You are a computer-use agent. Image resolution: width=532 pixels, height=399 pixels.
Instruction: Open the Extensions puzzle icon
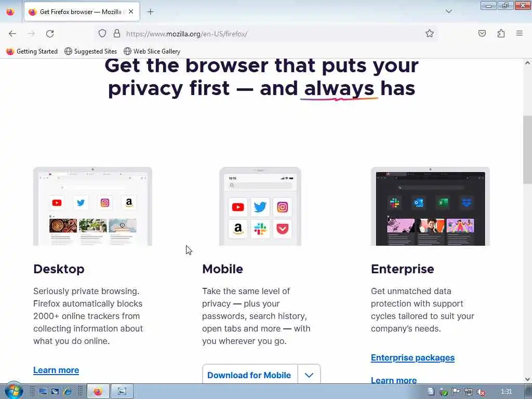(501, 33)
